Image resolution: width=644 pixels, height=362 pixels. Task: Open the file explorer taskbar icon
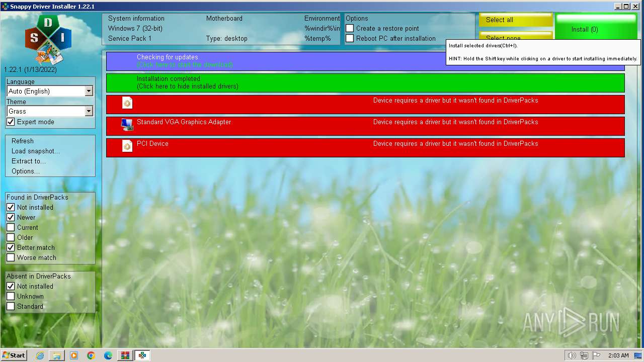(57, 355)
